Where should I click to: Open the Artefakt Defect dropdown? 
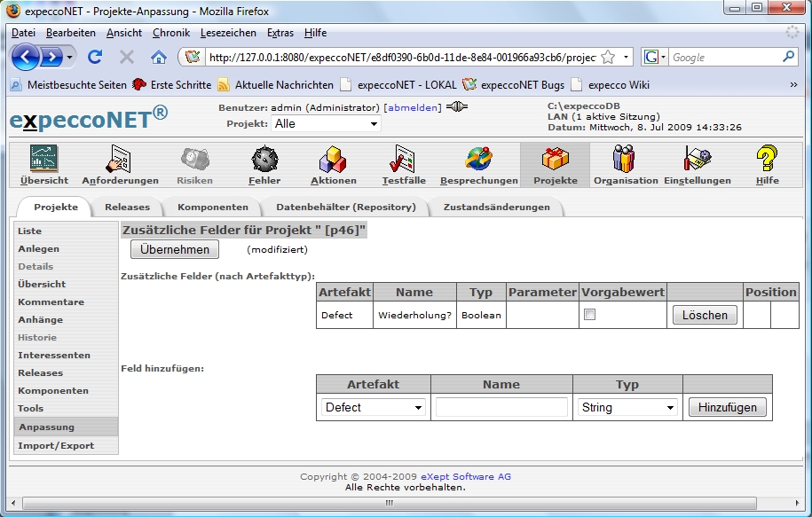click(x=374, y=408)
